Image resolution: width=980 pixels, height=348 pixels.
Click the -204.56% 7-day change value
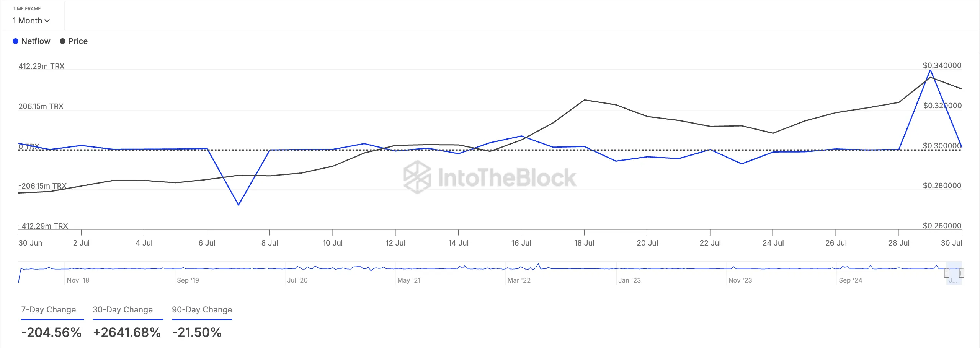51,332
